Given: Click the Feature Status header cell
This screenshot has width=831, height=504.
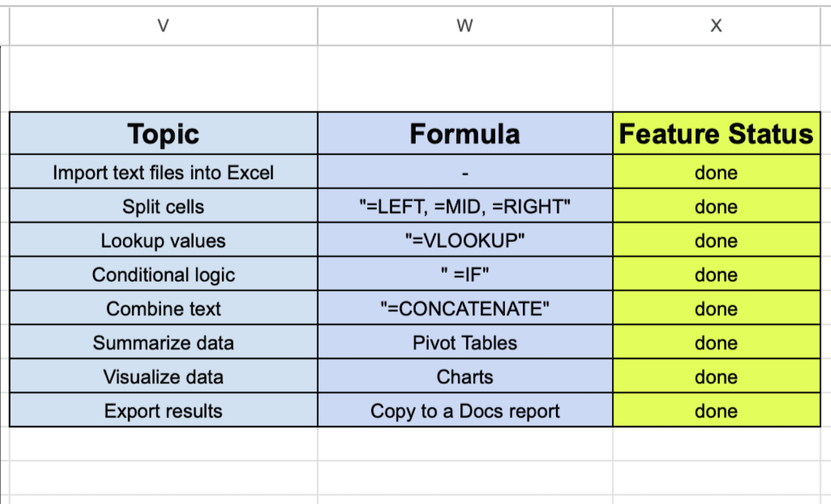Looking at the screenshot, I should pos(716,134).
